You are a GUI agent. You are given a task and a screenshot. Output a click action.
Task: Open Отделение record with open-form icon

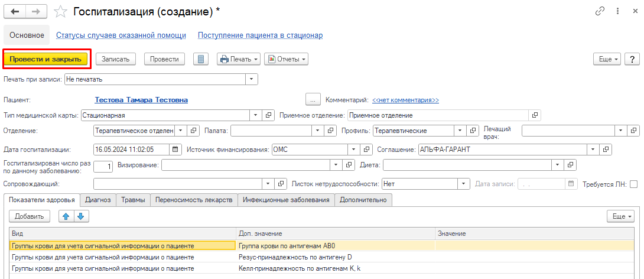pyautogui.click(x=193, y=131)
